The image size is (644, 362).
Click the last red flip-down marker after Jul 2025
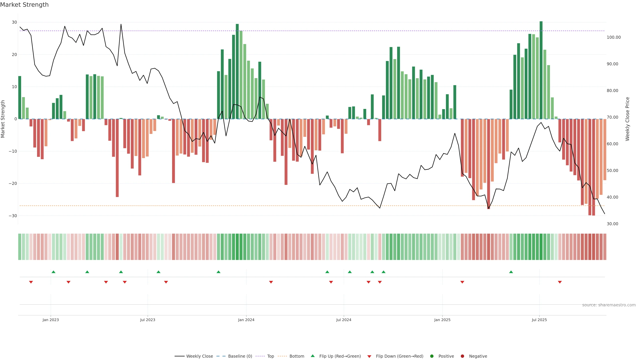click(x=560, y=282)
